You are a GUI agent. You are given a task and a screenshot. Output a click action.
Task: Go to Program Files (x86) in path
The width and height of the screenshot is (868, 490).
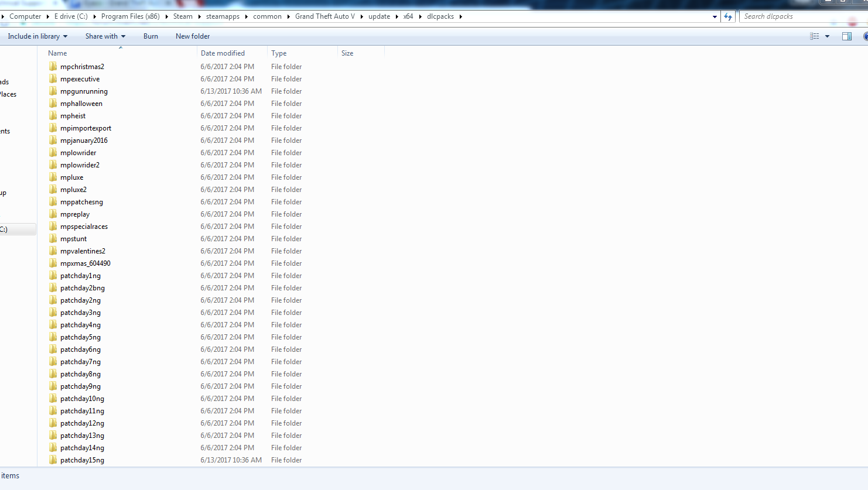(130, 16)
